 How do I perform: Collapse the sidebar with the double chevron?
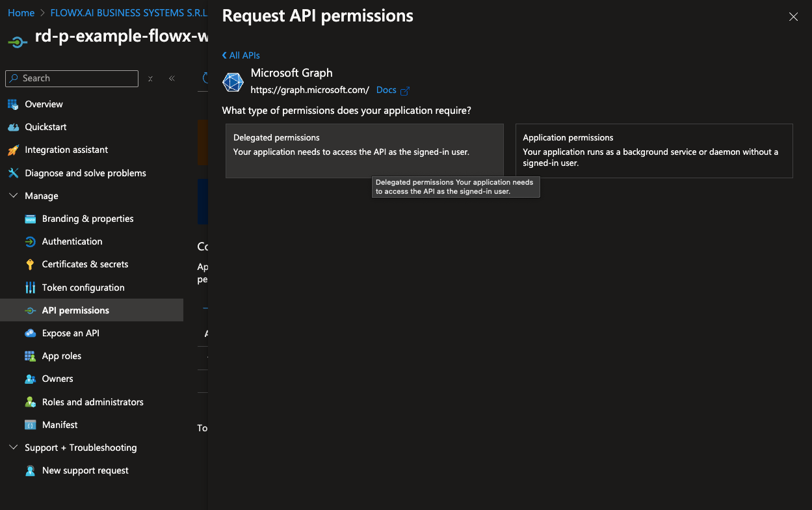(x=172, y=79)
